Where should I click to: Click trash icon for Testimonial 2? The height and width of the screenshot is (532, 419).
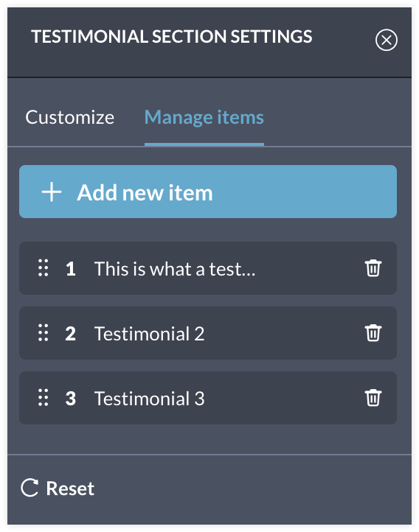click(373, 333)
